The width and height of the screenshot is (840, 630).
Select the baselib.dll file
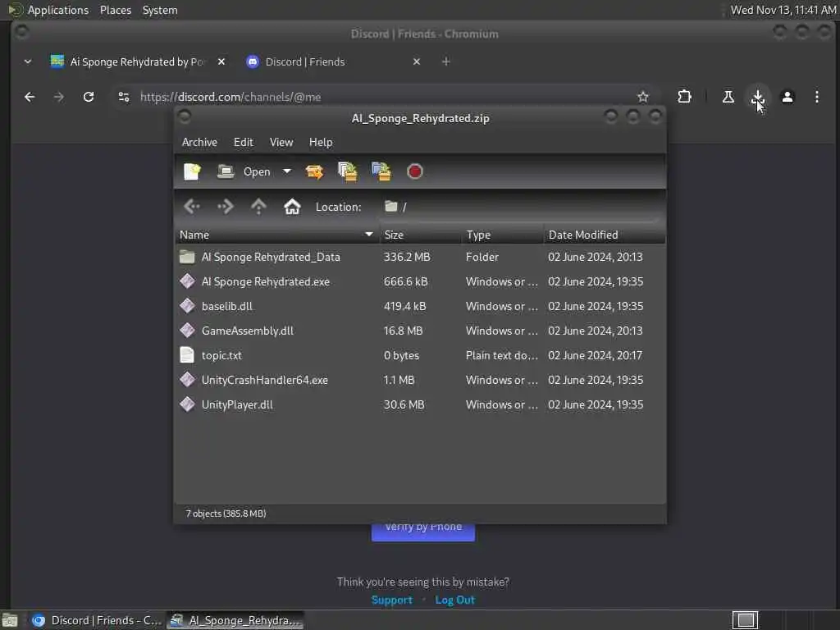click(x=420, y=307)
